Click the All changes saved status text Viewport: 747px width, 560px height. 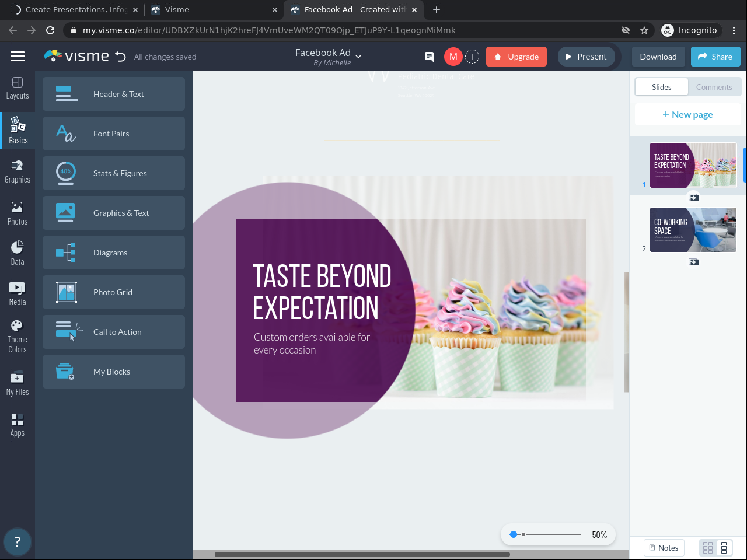point(165,57)
